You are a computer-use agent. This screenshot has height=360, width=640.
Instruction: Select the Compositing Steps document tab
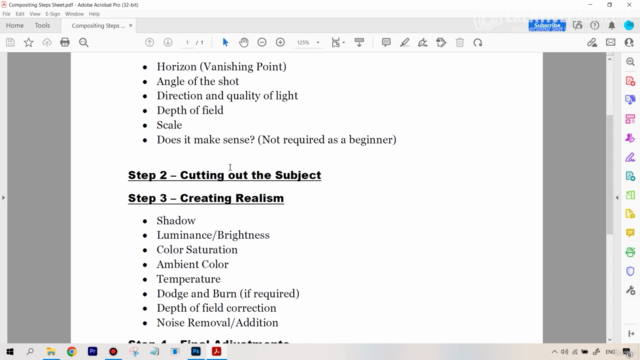click(x=98, y=25)
